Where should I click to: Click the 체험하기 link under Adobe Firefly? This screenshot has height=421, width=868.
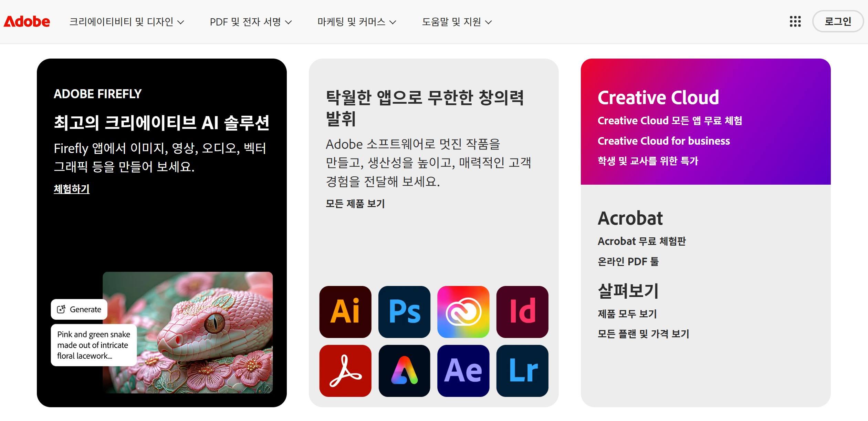[71, 189]
